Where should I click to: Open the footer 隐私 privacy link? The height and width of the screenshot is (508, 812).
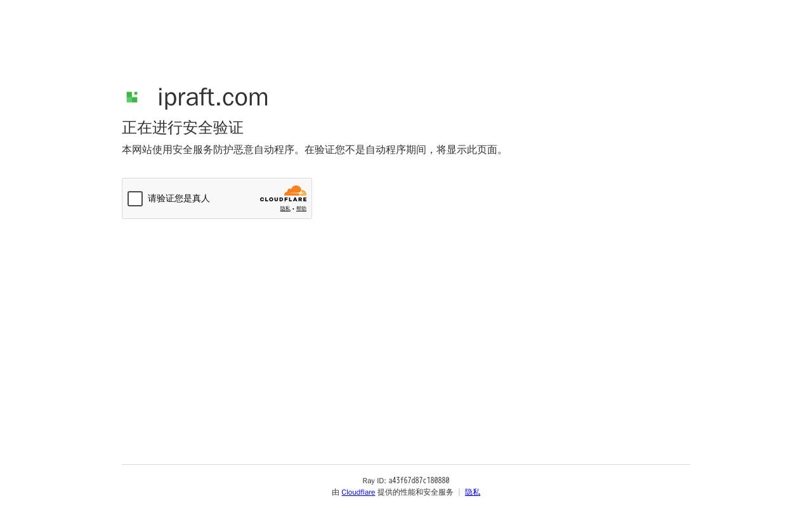point(473,492)
